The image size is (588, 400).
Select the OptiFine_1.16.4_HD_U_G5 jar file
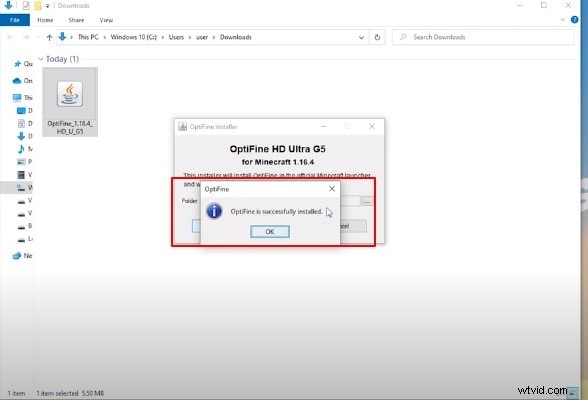(x=70, y=102)
